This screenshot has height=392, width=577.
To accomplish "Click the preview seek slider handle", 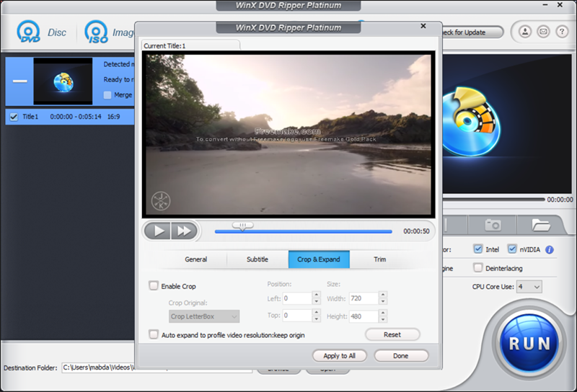I will (x=242, y=226).
